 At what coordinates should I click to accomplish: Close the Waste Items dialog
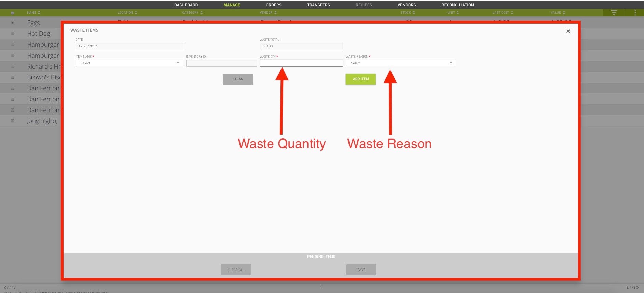(568, 31)
